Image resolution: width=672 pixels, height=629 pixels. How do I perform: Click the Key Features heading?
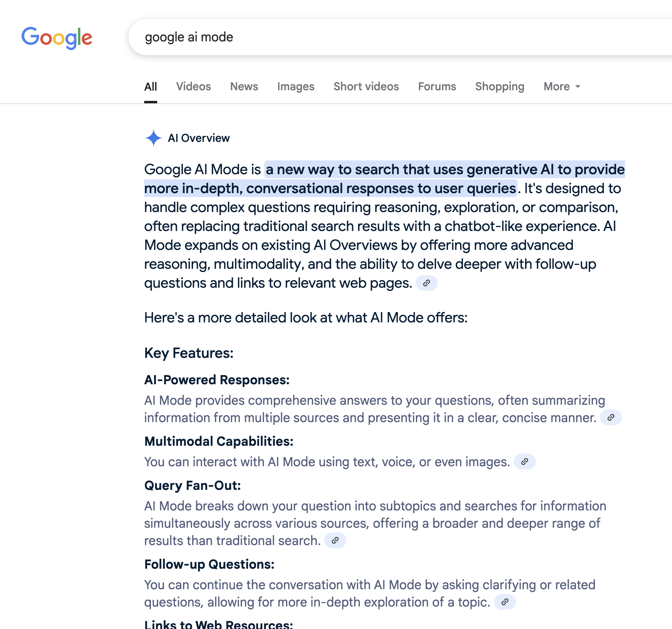[189, 353]
